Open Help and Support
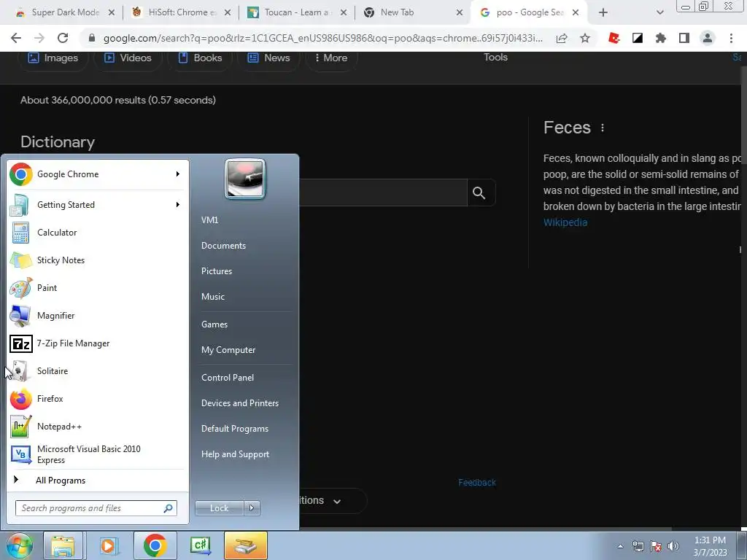 point(236,454)
